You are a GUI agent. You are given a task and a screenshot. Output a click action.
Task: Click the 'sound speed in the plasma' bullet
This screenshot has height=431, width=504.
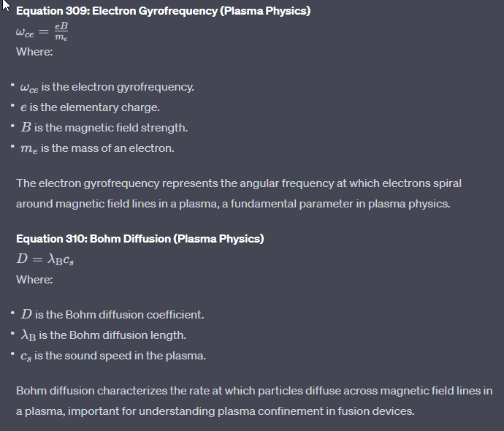coord(113,356)
